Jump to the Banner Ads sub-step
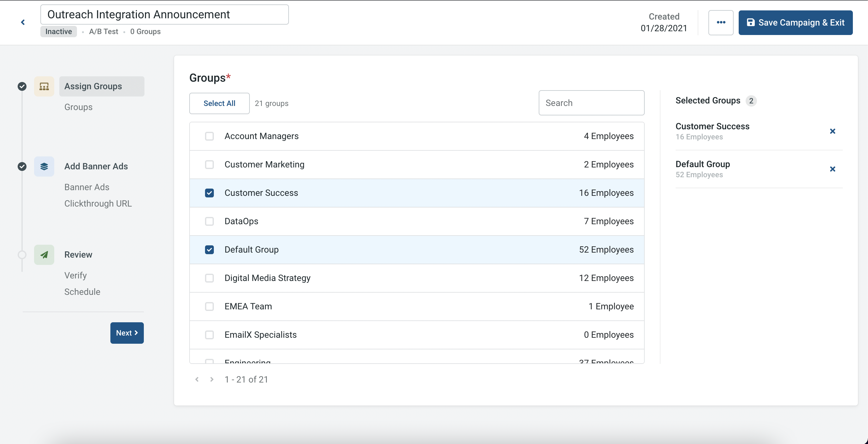 (87, 187)
